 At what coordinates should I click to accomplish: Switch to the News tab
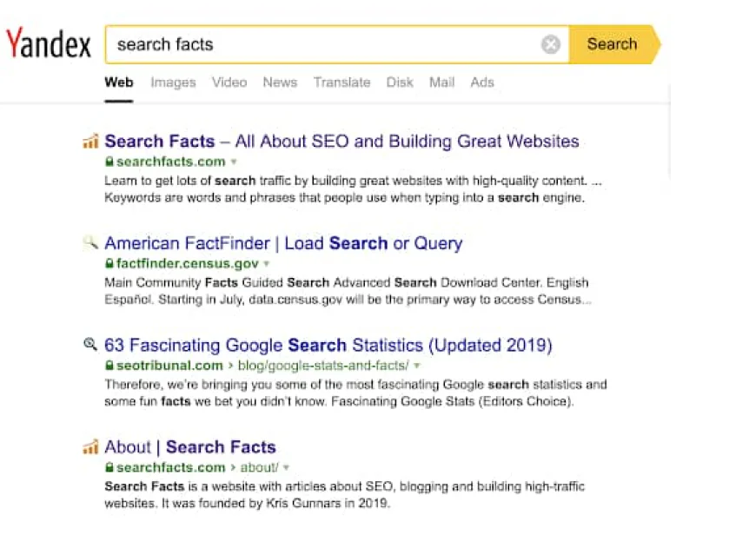point(280,83)
